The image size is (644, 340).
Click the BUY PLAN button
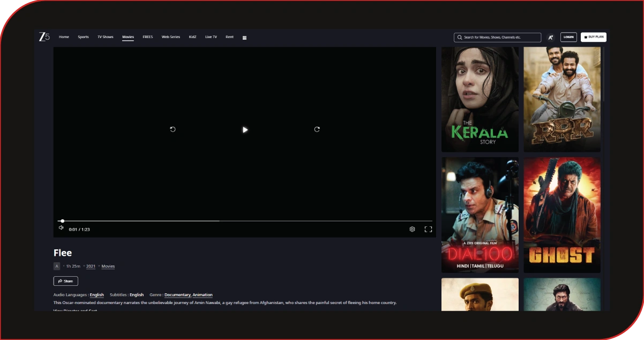point(594,37)
